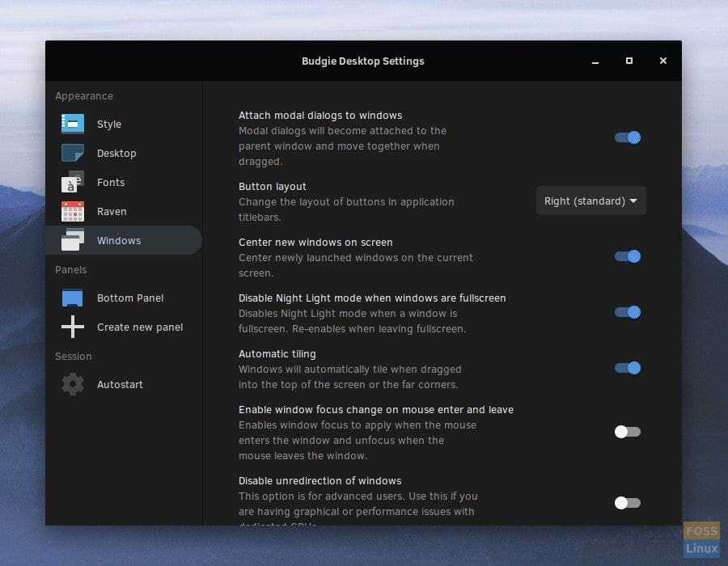Screen dimensions: 728x566
Task: Open Bottom Panel settings
Action: click(x=124, y=298)
